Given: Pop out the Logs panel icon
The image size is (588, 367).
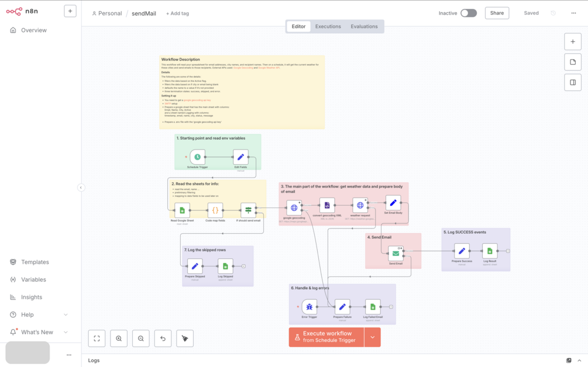Looking at the screenshot, I should coord(569,361).
